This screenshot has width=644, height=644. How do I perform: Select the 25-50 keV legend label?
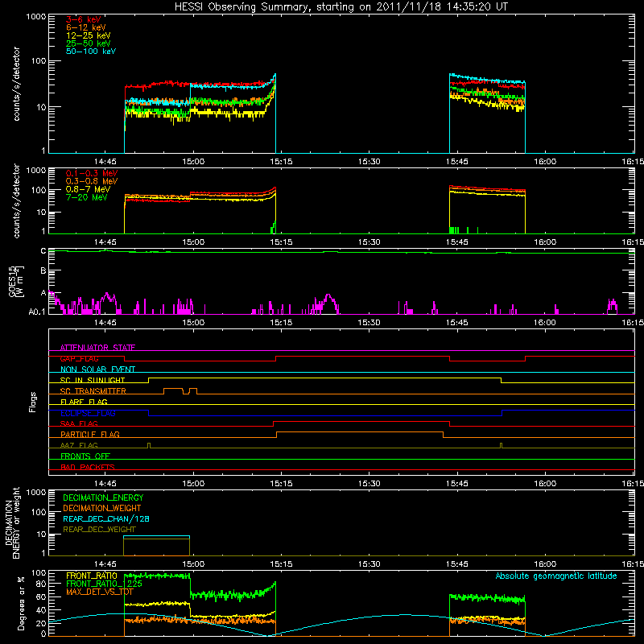pyautogui.click(x=89, y=43)
